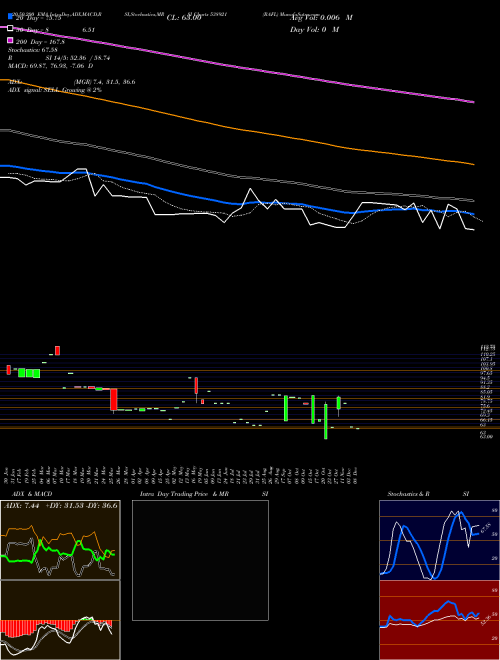Image resolution: width=500 pixels, height=660 pixels.
Task: Click the white 50 Day legend swatch
Action: pos(11,29)
